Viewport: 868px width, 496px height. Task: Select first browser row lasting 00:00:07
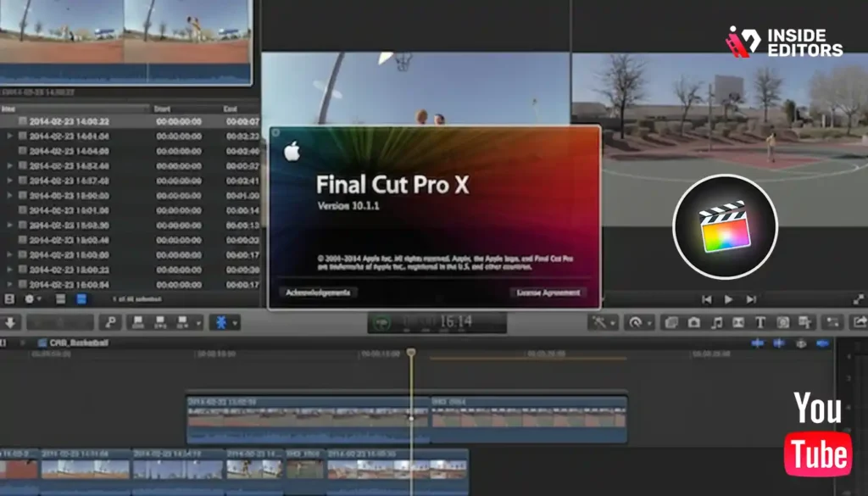pos(130,121)
